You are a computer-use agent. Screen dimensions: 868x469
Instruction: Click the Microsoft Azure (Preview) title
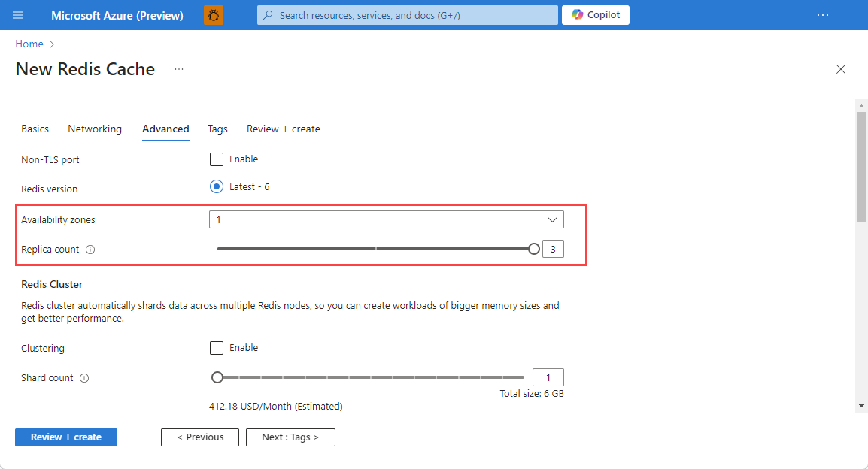117,16
